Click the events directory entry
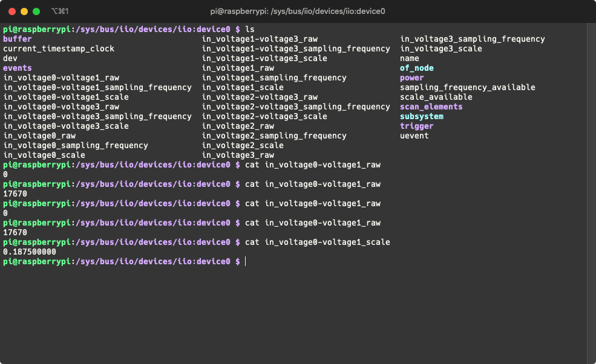 click(18, 68)
